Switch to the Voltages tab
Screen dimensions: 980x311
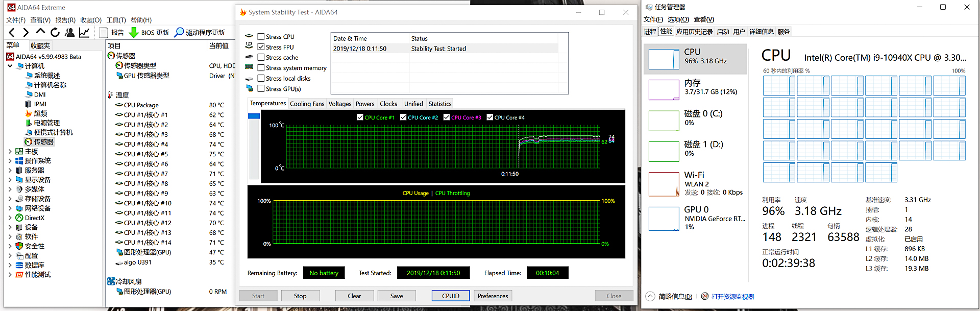pos(340,104)
